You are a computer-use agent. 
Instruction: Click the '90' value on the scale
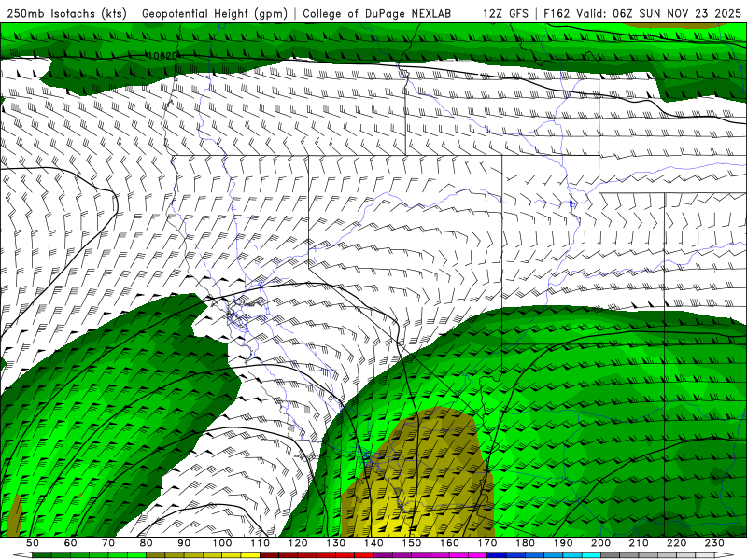click(184, 543)
